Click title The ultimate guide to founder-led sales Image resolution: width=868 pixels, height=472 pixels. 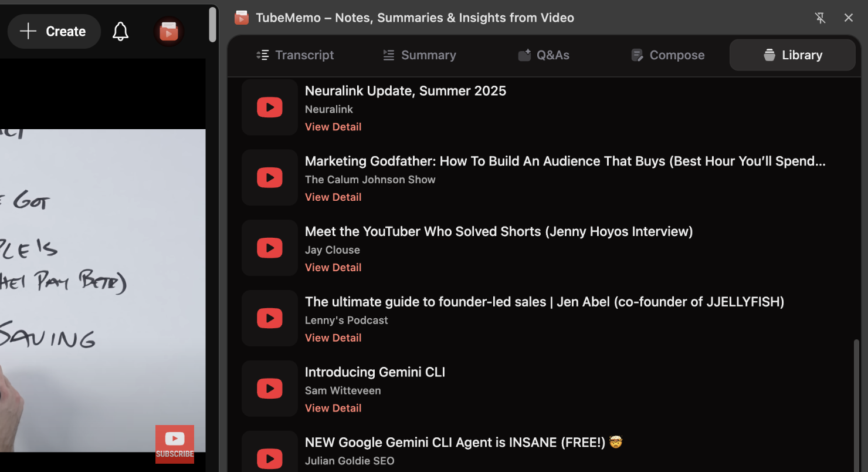[x=545, y=302]
